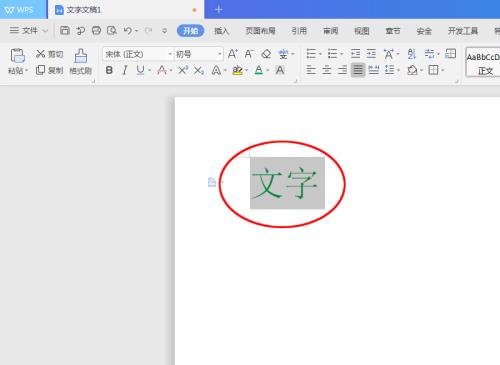
Task: Add new document tab with plus button
Action: pos(219,9)
